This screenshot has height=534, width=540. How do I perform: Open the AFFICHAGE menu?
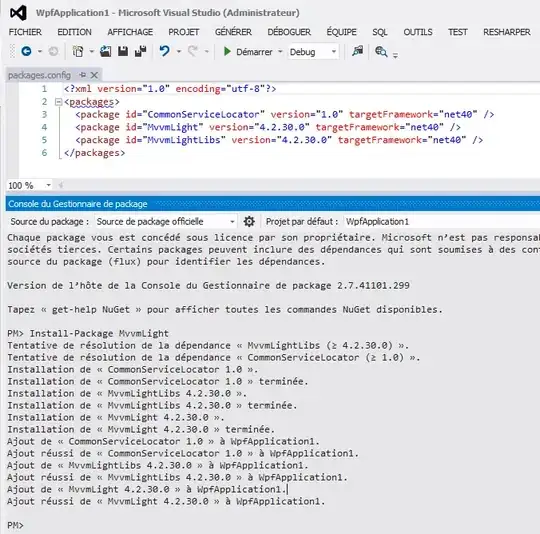130,32
